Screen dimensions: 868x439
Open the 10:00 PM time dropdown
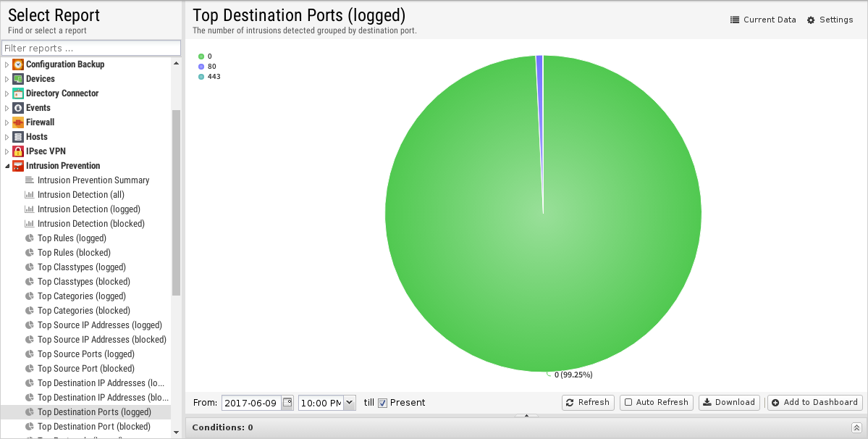350,403
